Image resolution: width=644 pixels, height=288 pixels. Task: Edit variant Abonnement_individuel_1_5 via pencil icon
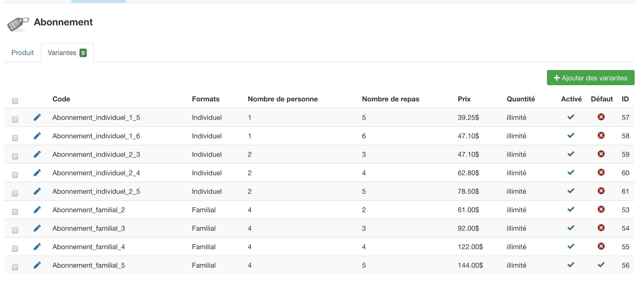tap(37, 117)
